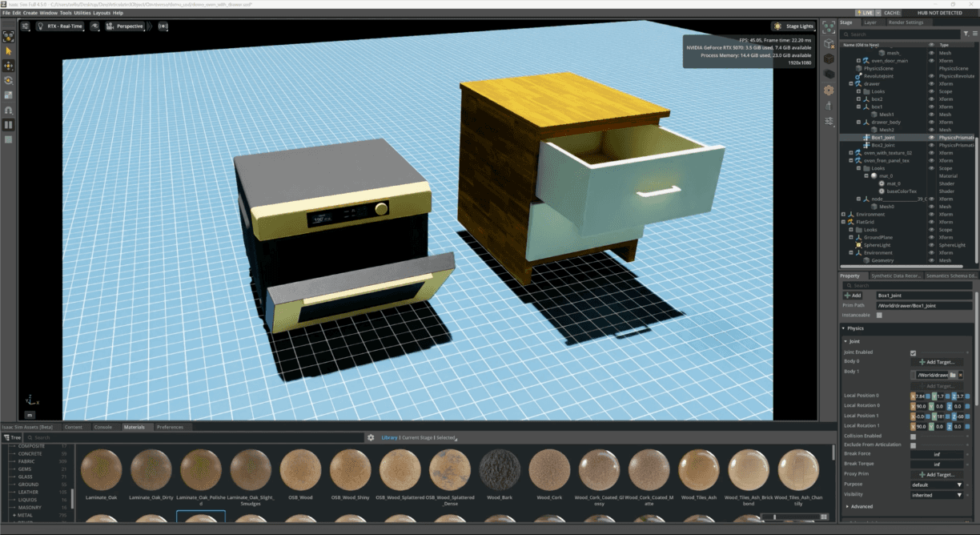Expand the Advanced section
Screen dimensions: 980x535
(x=860, y=506)
